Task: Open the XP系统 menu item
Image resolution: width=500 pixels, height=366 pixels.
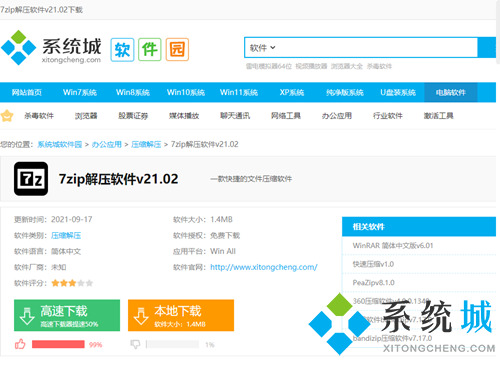Action: click(x=292, y=92)
